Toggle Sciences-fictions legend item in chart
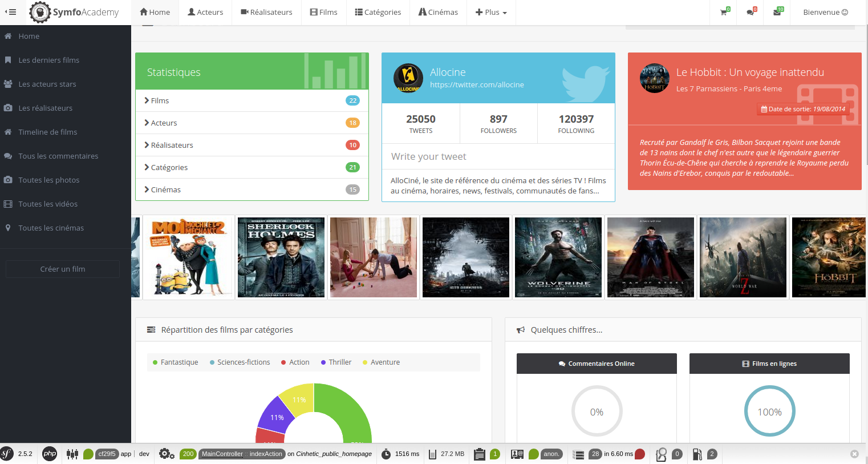 coord(240,362)
